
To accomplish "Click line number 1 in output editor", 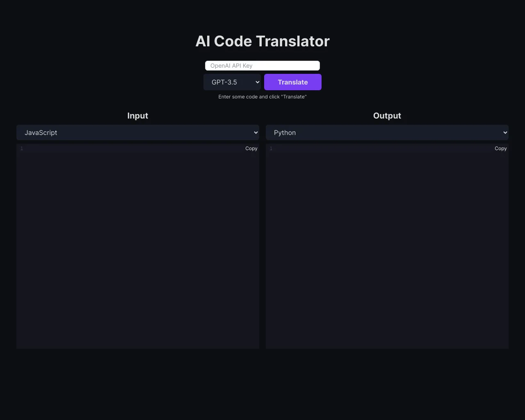I will coord(271,148).
